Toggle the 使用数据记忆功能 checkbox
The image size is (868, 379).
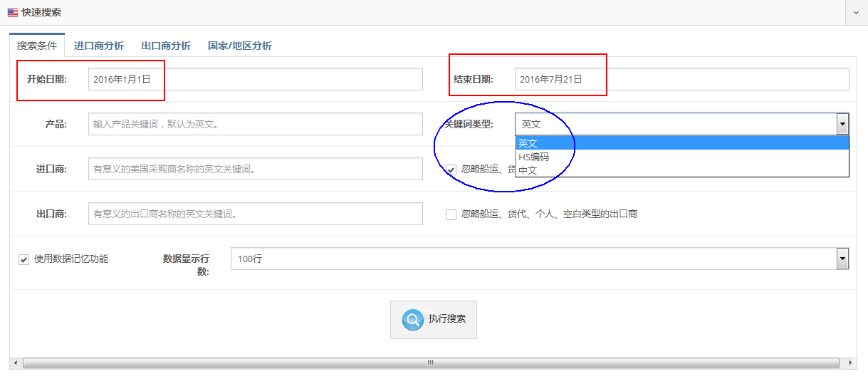coord(23,259)
